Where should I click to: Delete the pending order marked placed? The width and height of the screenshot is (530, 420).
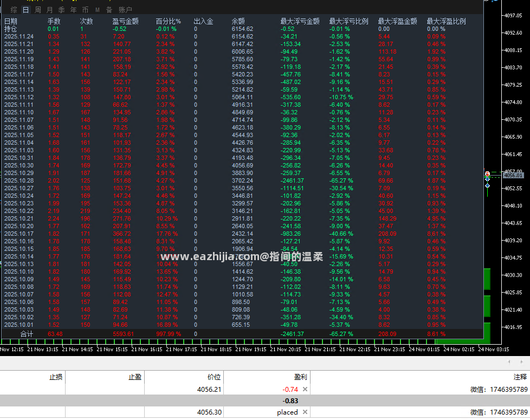tap(305, 412)
